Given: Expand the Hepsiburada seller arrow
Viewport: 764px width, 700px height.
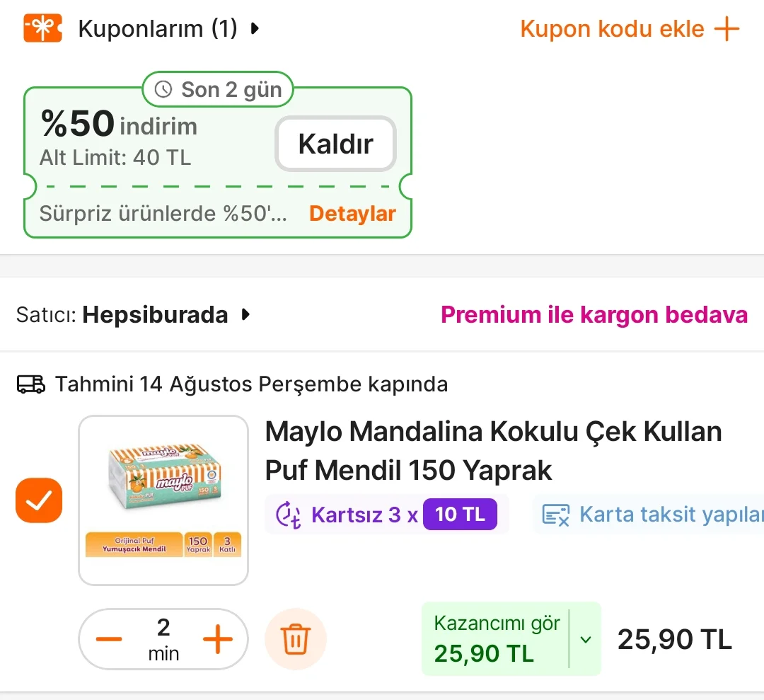Looking at the screenshot, I should tap(245, 315).
